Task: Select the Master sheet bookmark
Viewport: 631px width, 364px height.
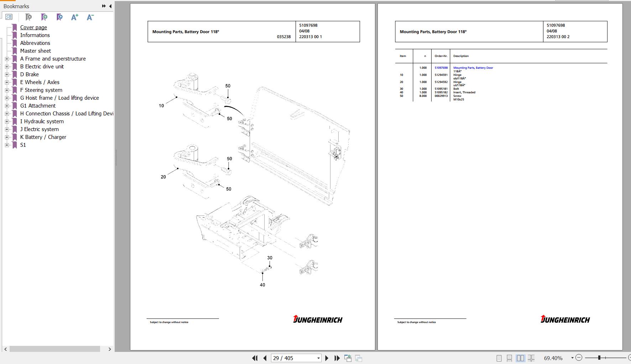Action: (35, 51)
